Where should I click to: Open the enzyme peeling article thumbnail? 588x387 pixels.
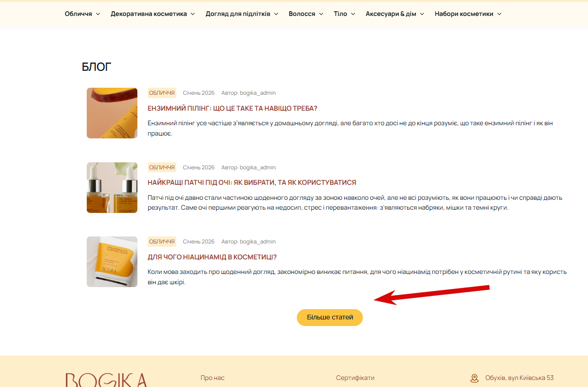tap(112, 113)
